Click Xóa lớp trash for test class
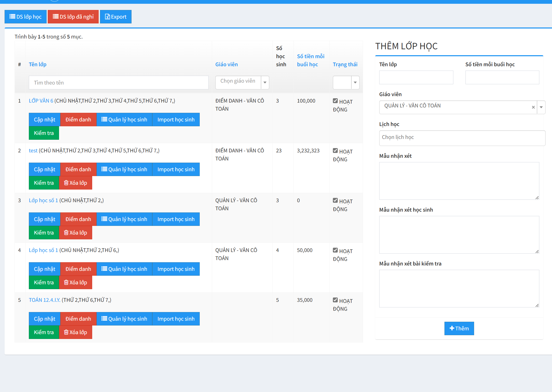Screen dimensions: 552x392 [x=75, y=183]
